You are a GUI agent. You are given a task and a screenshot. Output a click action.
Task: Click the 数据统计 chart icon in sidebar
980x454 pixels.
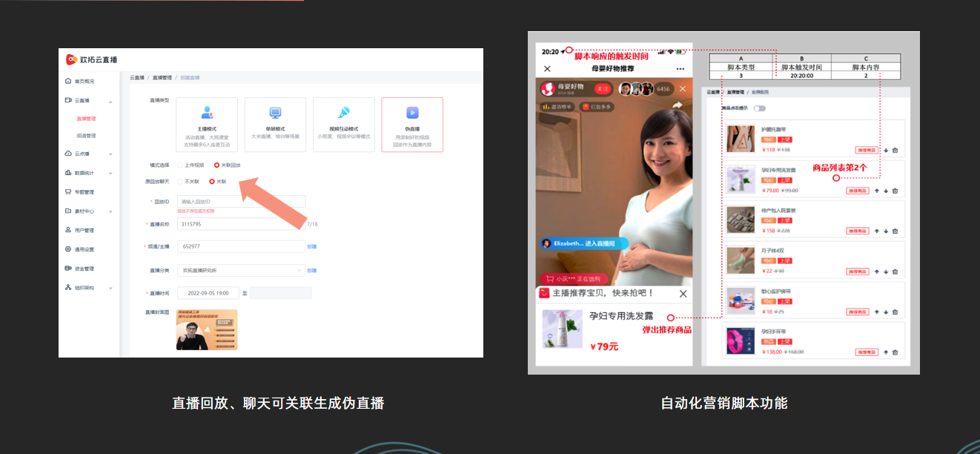point(68,173)
